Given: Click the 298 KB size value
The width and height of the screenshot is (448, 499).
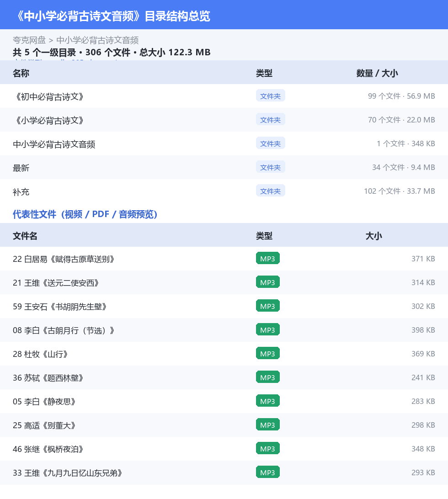Looking at the screenshot, I should 423,425.
